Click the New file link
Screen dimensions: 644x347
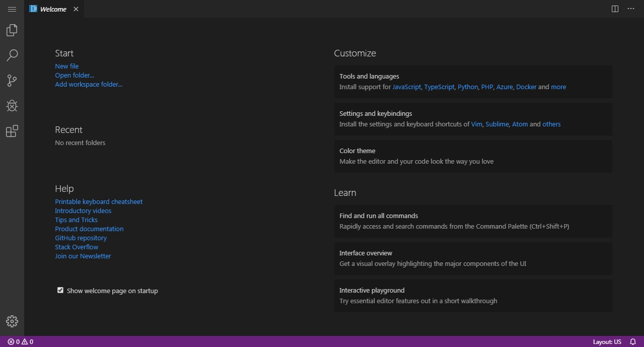67,66
